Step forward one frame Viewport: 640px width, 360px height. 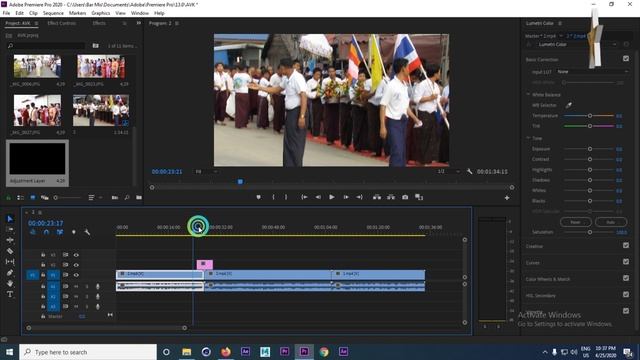tap(346, 197)
